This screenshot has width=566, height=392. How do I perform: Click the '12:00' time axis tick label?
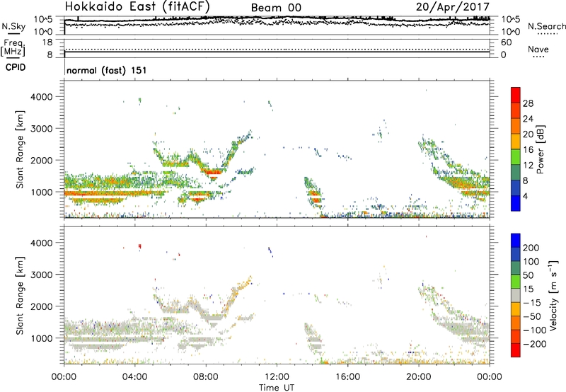277,377
